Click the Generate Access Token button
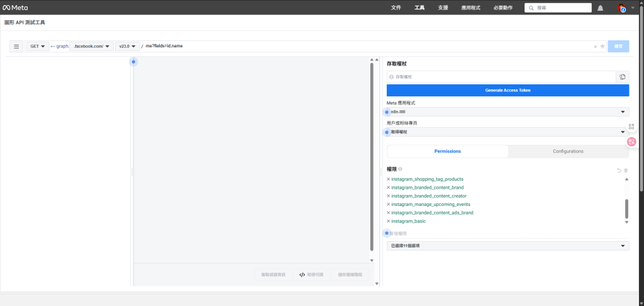Viewport: 644px width, 306px height. click(508, 91)
